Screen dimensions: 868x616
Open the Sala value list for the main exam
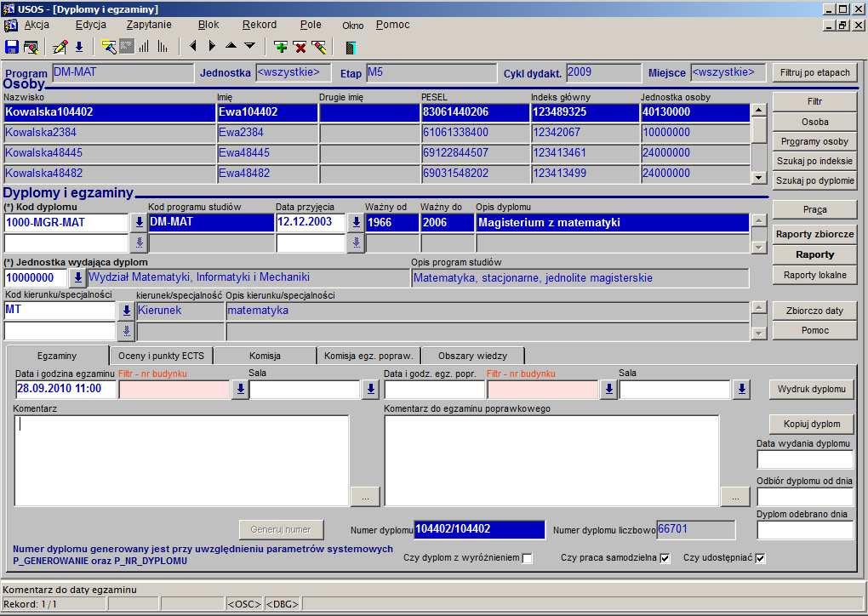[370, 390]
